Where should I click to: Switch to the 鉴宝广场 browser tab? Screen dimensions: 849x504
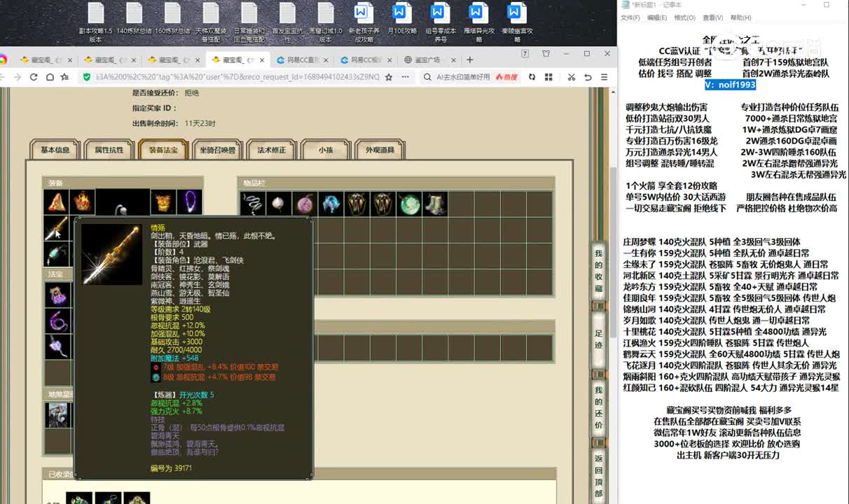click(x=429, y=60)
